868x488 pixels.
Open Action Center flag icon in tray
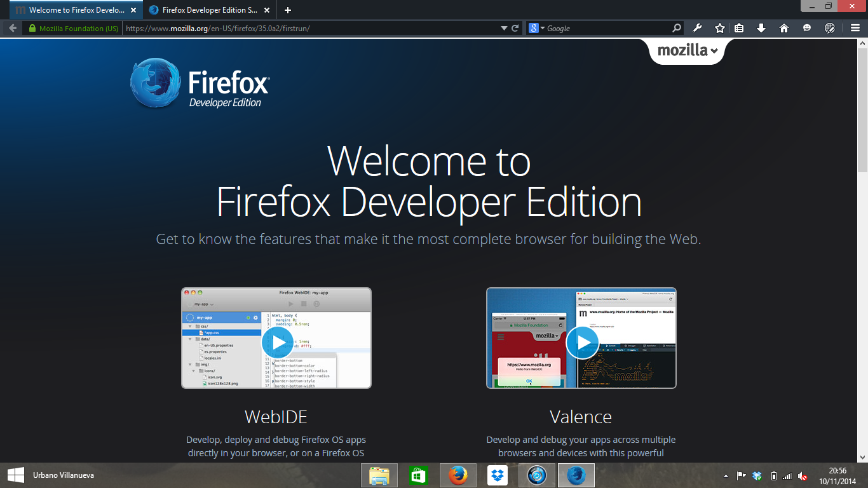coord(741,475)
